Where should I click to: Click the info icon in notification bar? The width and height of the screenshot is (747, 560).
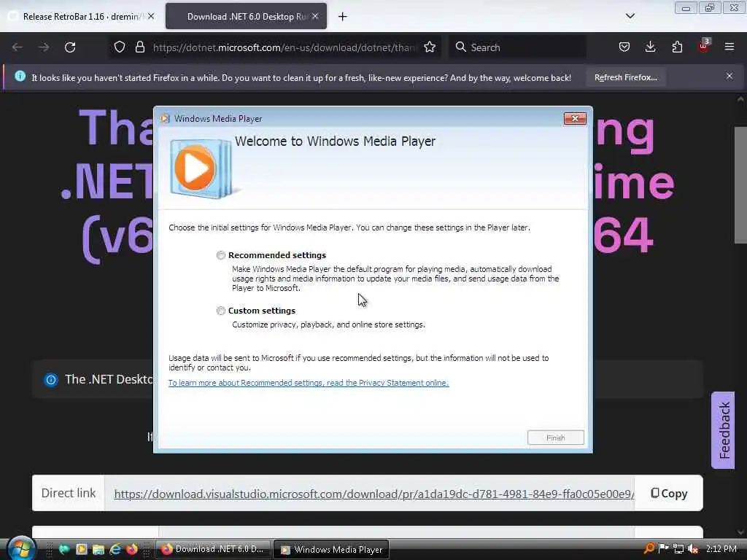[x=20, y=76]
